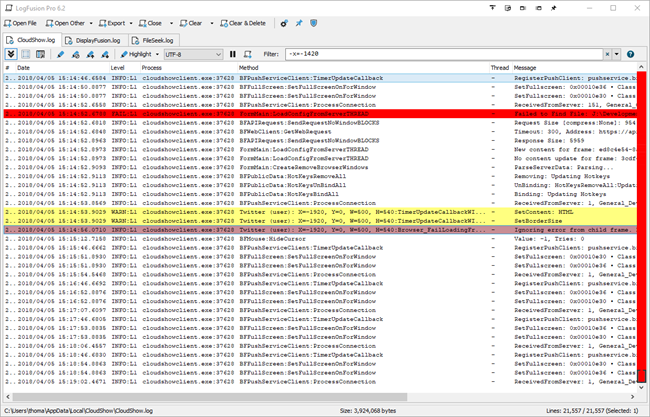Click the Close log button
650x417 pixels.
point(150,23)
